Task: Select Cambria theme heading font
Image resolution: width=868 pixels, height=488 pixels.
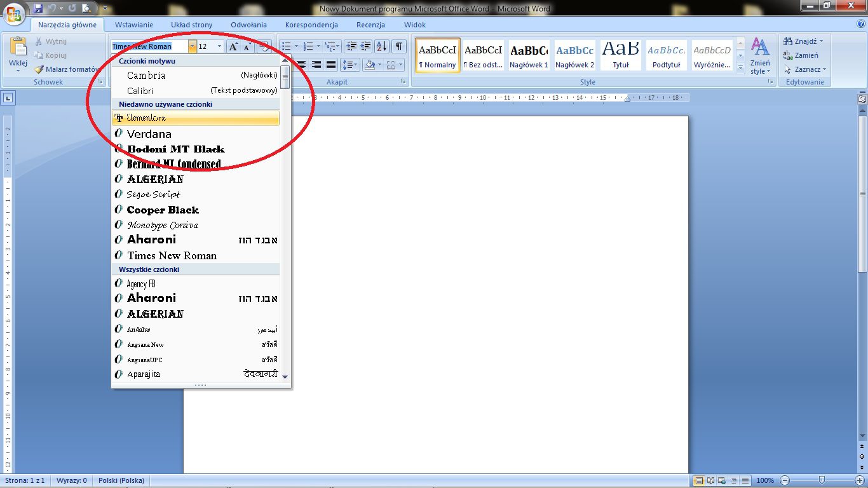Action: pos(196,75)
